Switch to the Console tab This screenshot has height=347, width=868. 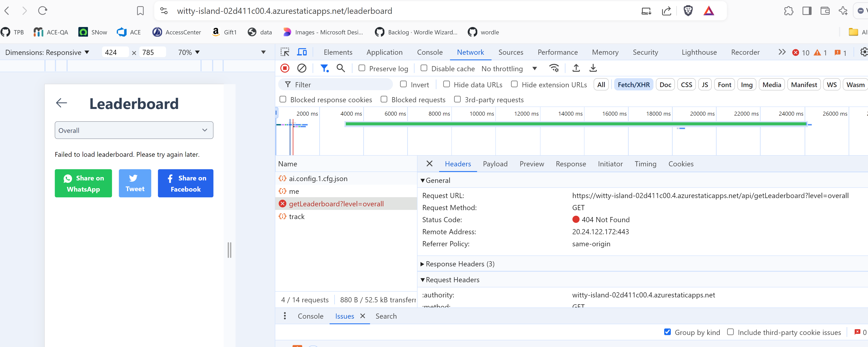[x=430, y=52]
